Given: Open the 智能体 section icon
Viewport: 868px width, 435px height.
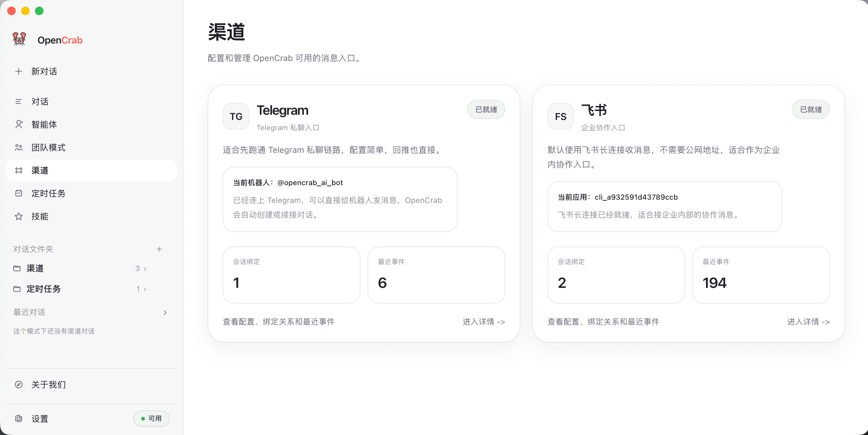Looking at the screenshot, I should tap(18, 124).
